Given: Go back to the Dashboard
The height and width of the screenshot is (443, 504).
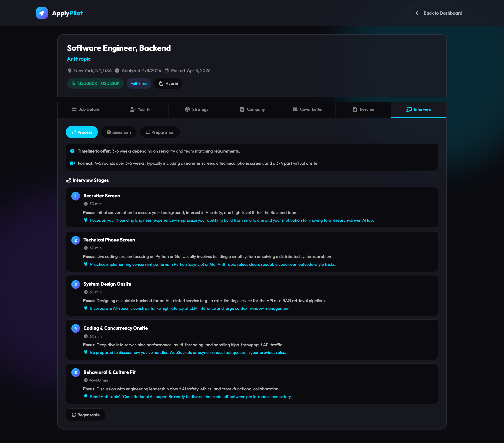Looking at the screenshot, I should point(438,13).
